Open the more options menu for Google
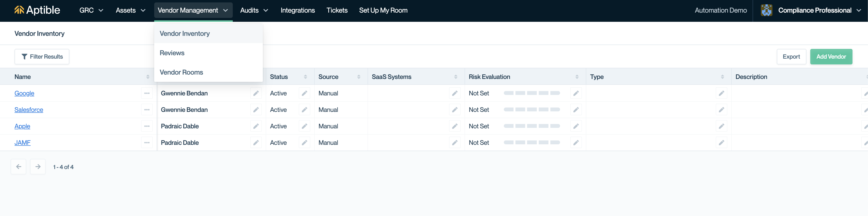The height and width of the screenshot is (216, 868). pyautogui.click(x=147, y=93)
